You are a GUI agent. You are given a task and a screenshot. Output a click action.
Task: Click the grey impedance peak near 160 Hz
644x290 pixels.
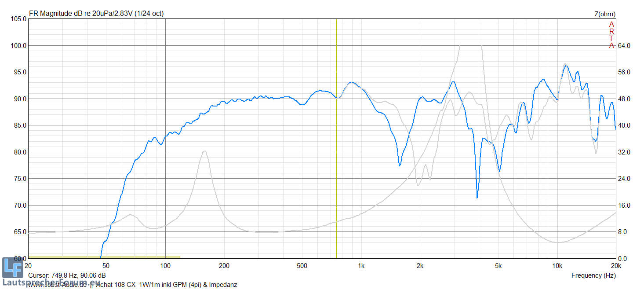coord(204,151)
